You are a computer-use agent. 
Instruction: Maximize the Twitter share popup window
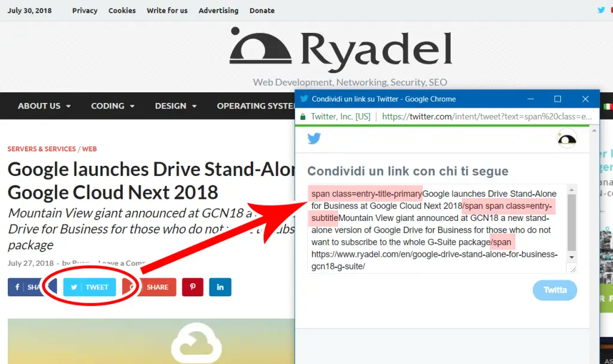point(557,99)
